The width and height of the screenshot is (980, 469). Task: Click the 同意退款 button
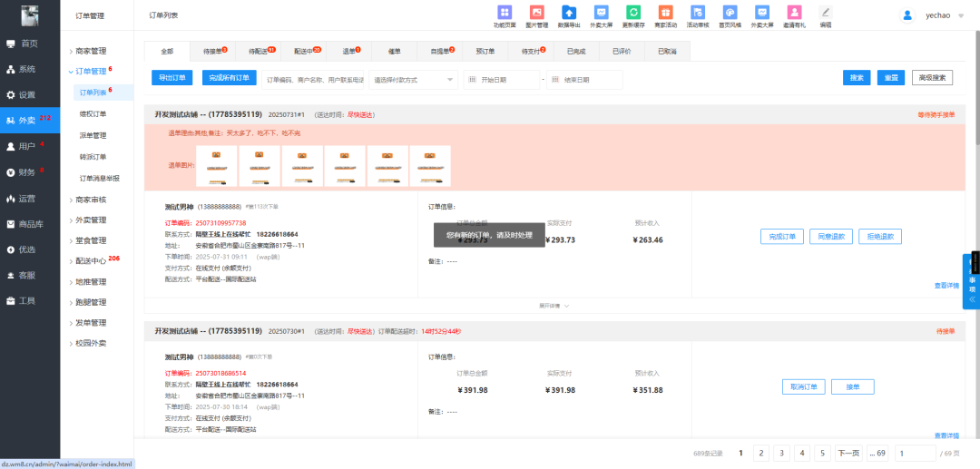click(830, 237)
